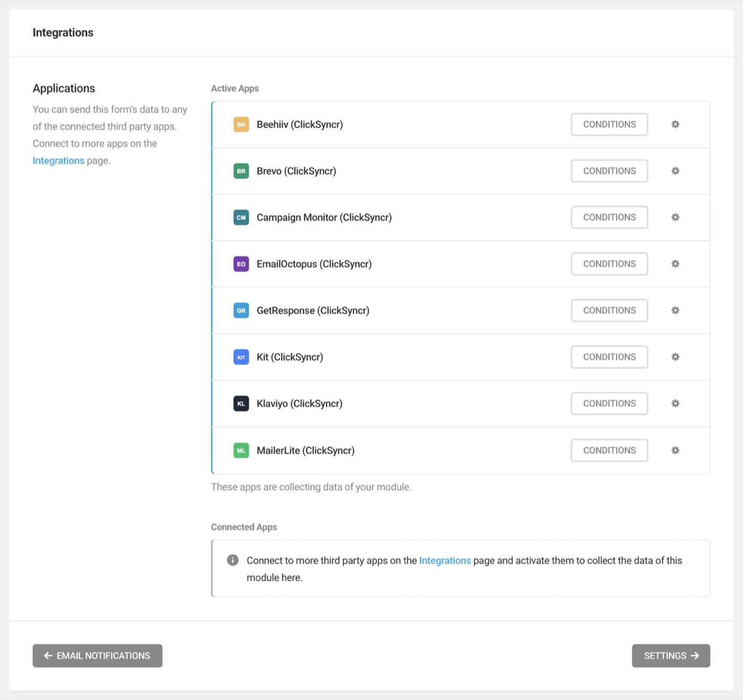Select the Campaign Monitor (ClickSyncr) name

[324, 217]
